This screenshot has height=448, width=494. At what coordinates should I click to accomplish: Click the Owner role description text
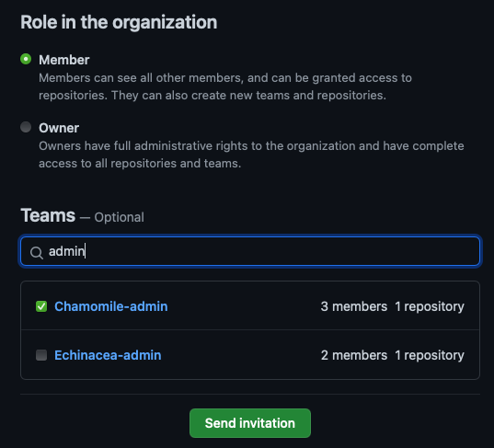pos(251,155)
